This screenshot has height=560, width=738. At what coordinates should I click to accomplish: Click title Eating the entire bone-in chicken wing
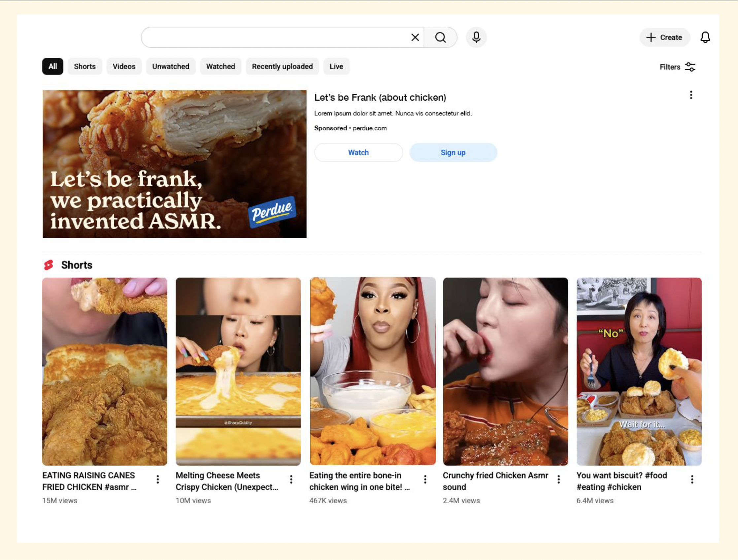click(x=359, y=481)
